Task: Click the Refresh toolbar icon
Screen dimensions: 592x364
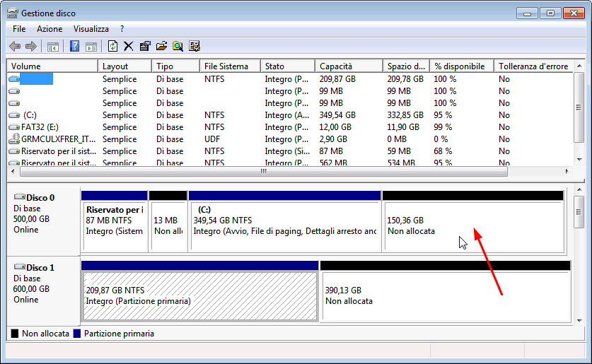Action: pos(112,47)
